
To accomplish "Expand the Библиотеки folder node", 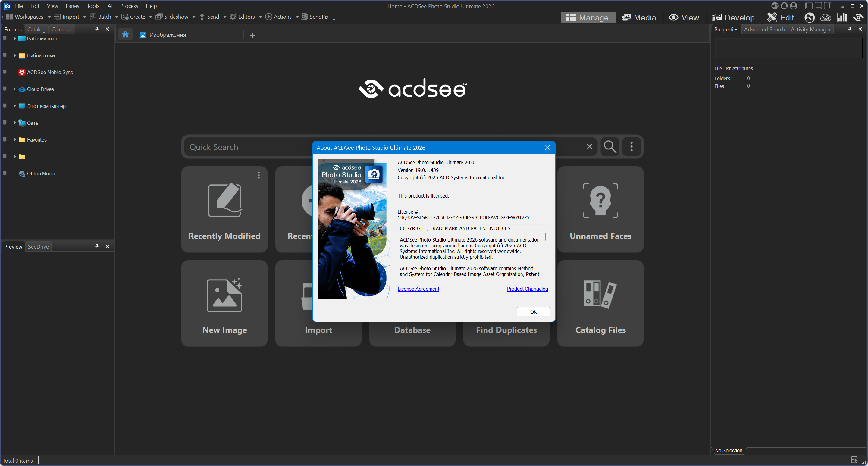I will coord(14,55).
